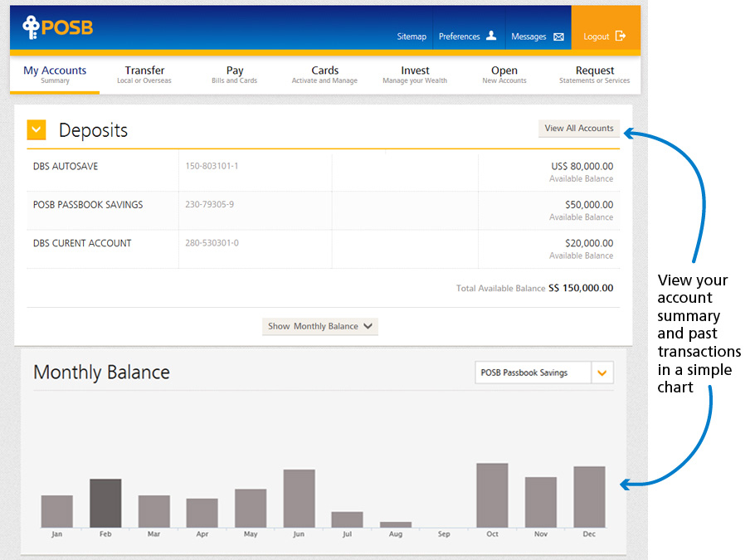755x560 pixels.
Task: Collapse the Deposits section arrow
Action: click(x=37, y=130)
